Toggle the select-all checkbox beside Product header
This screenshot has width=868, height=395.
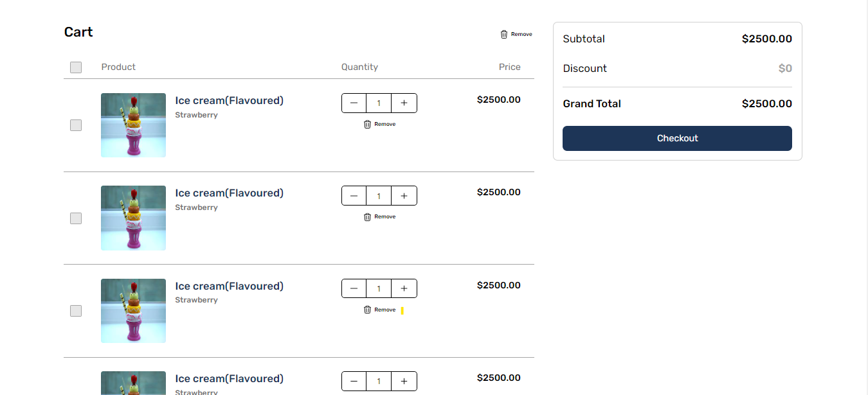[76, 67]
